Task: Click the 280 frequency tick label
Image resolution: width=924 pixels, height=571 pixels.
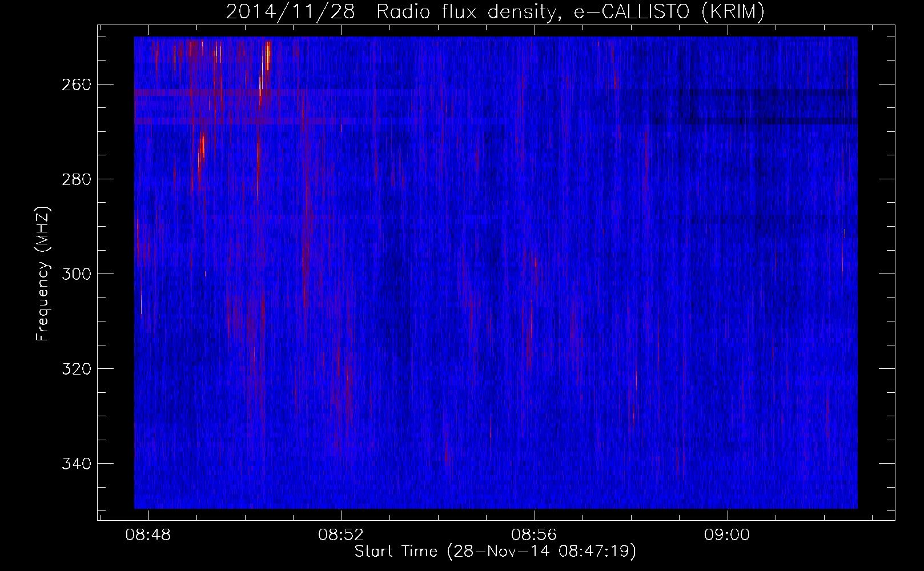Action: pos(75,179)
